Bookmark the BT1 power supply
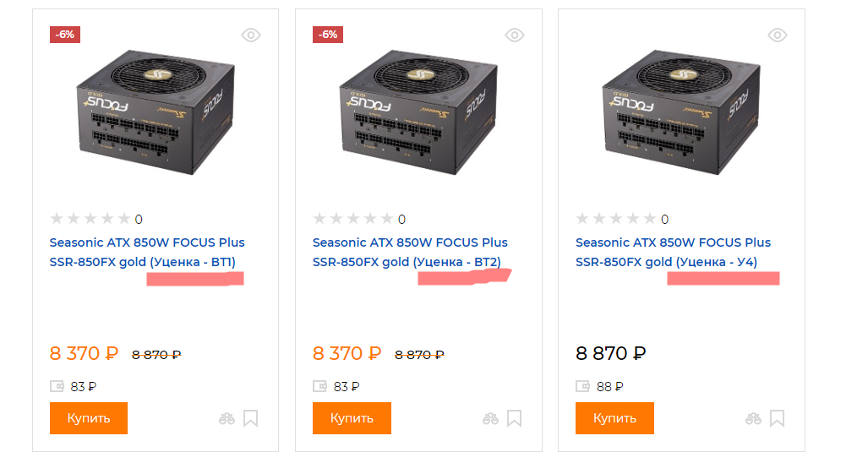Image resolution: width=868 pixels, height=474 pixels. (x=251, y=418)
